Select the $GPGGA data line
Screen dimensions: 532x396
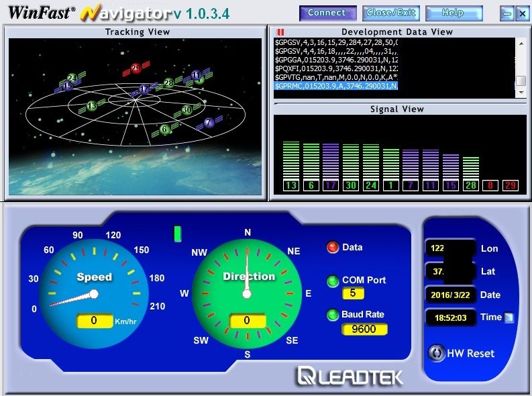point(336,60)
